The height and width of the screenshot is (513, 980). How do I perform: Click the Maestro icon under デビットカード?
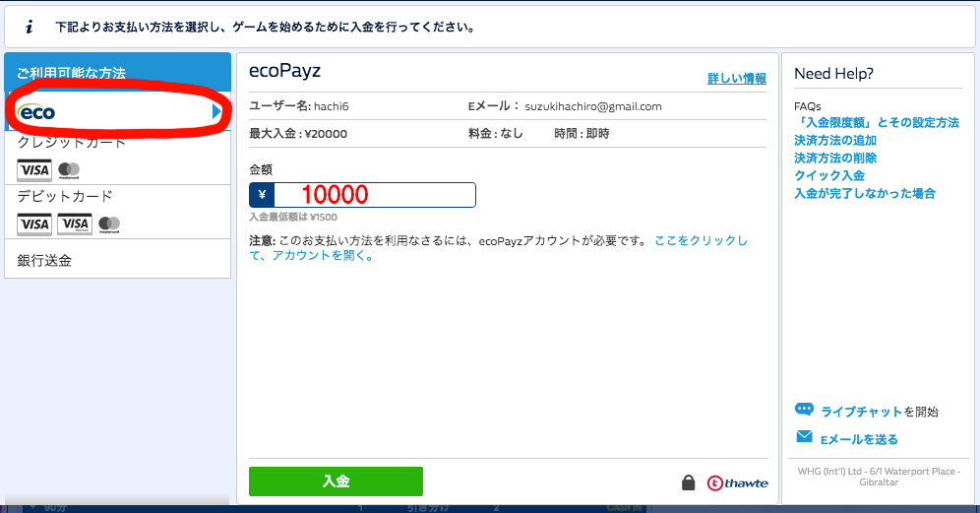(109, 224)
